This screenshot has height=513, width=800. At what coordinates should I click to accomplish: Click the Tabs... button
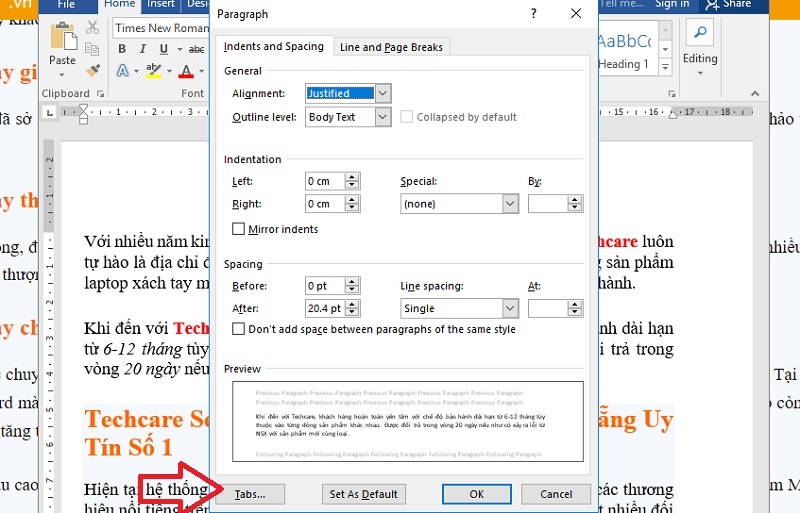pos(250,494)
